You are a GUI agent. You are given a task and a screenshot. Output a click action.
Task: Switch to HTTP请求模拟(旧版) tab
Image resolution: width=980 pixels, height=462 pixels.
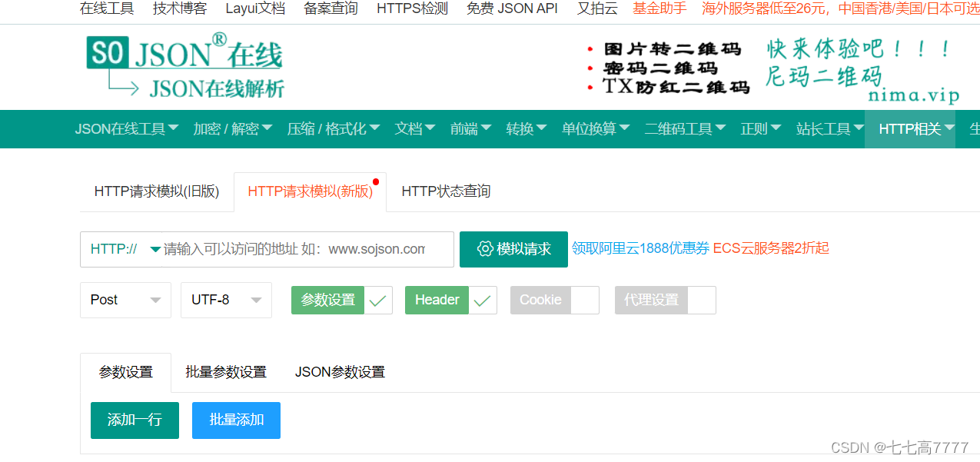157,191
